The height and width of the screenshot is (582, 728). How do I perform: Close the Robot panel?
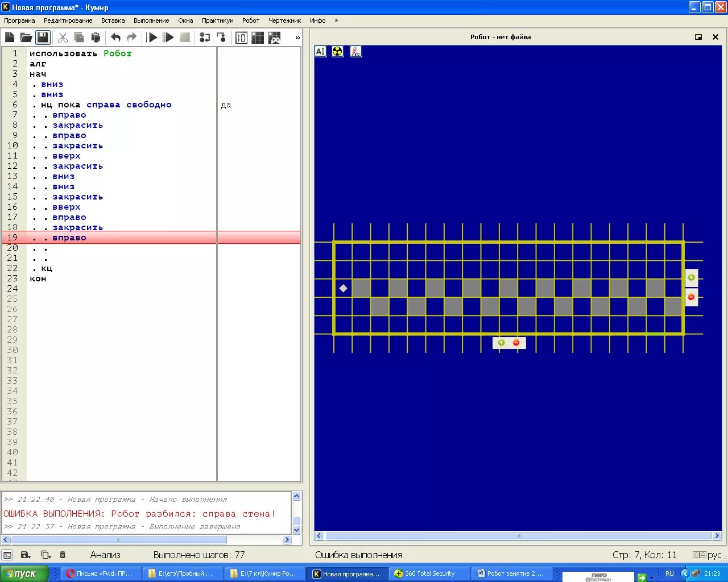pos(715,37)
